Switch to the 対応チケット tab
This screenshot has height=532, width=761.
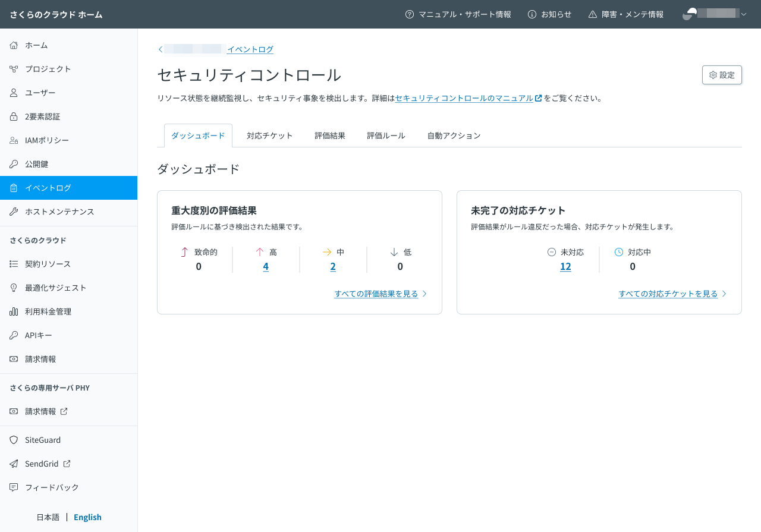[269, 136]
